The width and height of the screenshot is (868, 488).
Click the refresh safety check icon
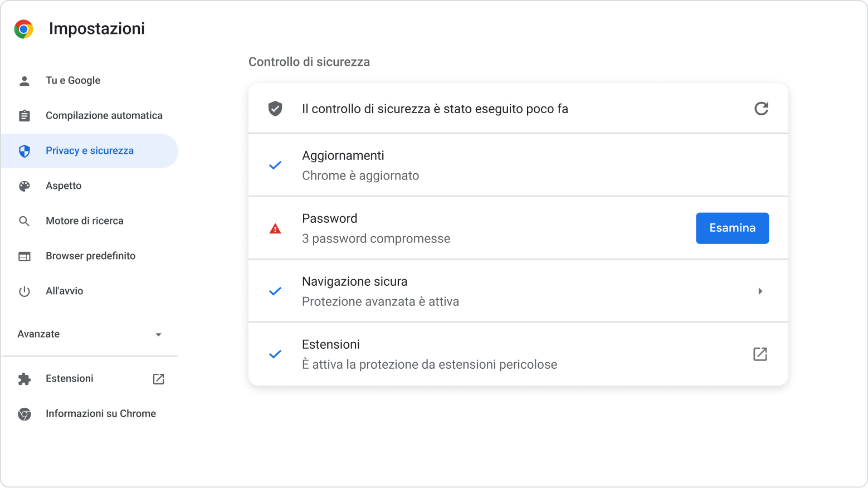tap(761, 109)
